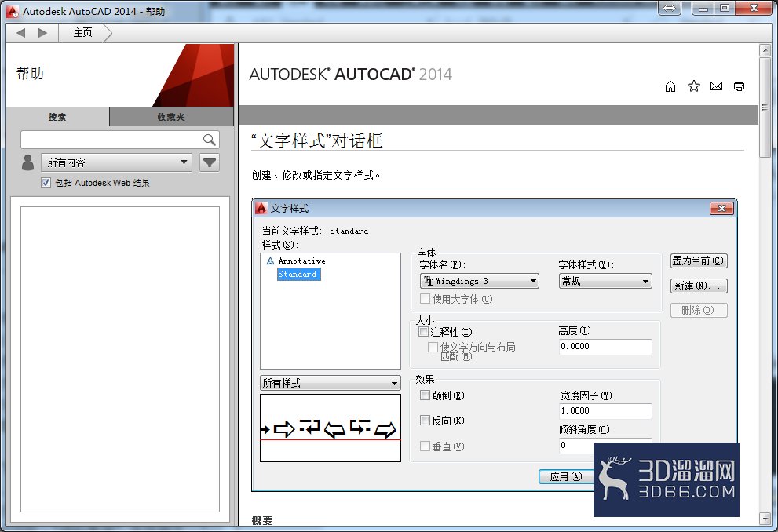Click the TrueType font icon
The height and width of the screenshot is (532, 778).
429,281
